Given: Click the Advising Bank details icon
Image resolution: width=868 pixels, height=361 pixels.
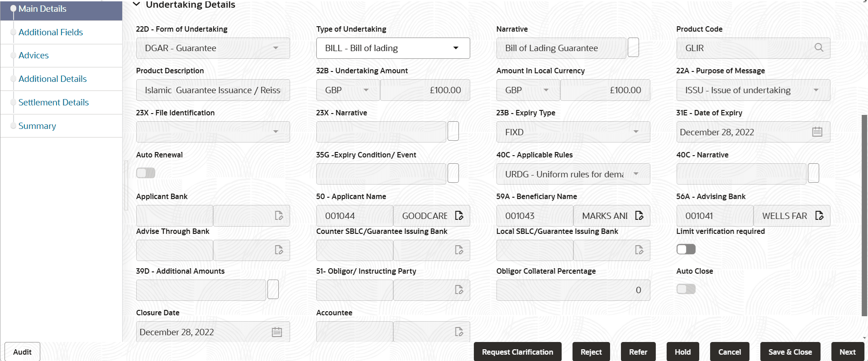Looking at the screenshot, I should tap(819, 216).
